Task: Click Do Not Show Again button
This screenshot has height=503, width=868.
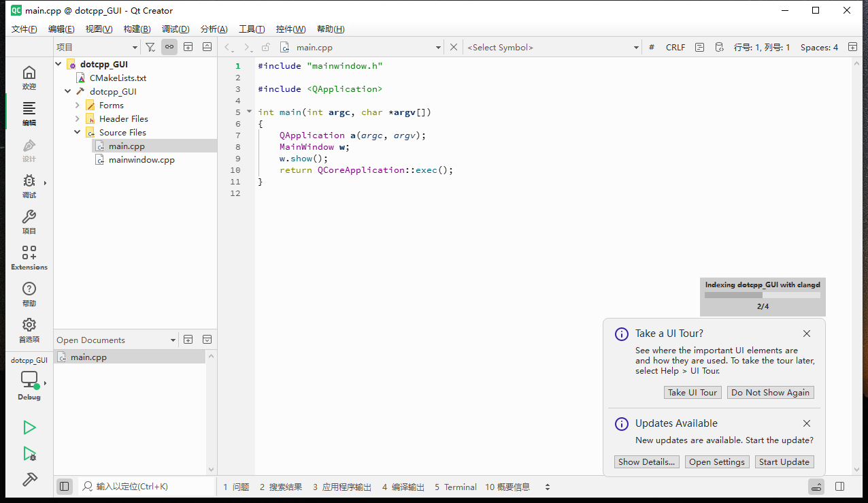Action: pyautogui.click(x=771, y=392)
